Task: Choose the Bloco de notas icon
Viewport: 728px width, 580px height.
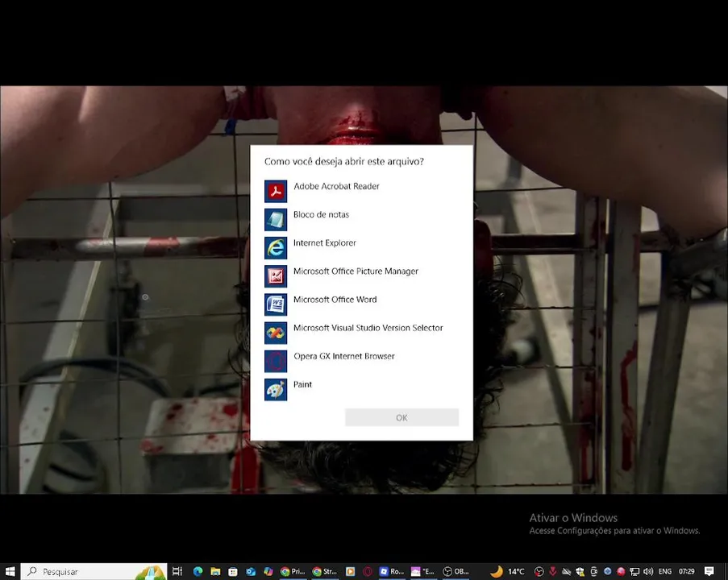Action: (x=276, y=219)
